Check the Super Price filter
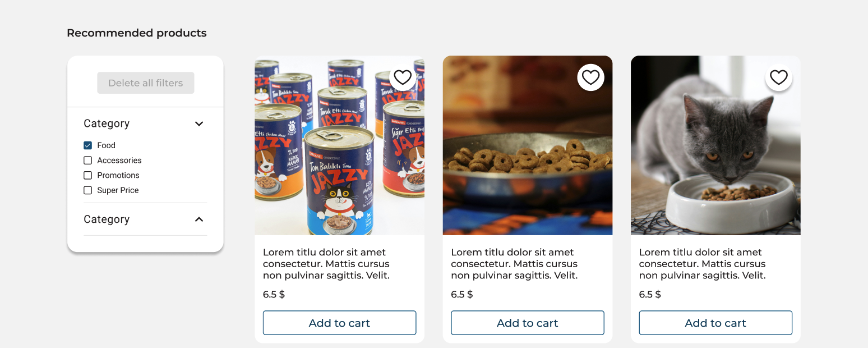This screenshot has height=348, width=868. pos(88,190)
